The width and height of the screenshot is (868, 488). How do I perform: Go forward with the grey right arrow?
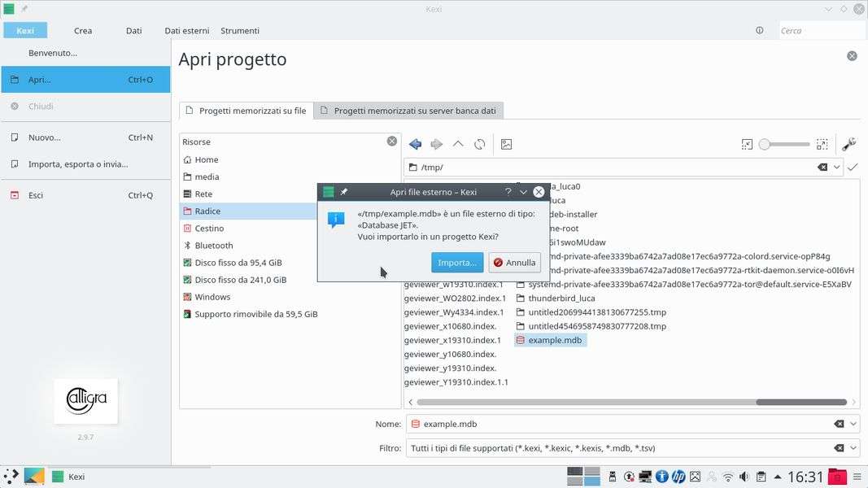click(x=437, y=145)
